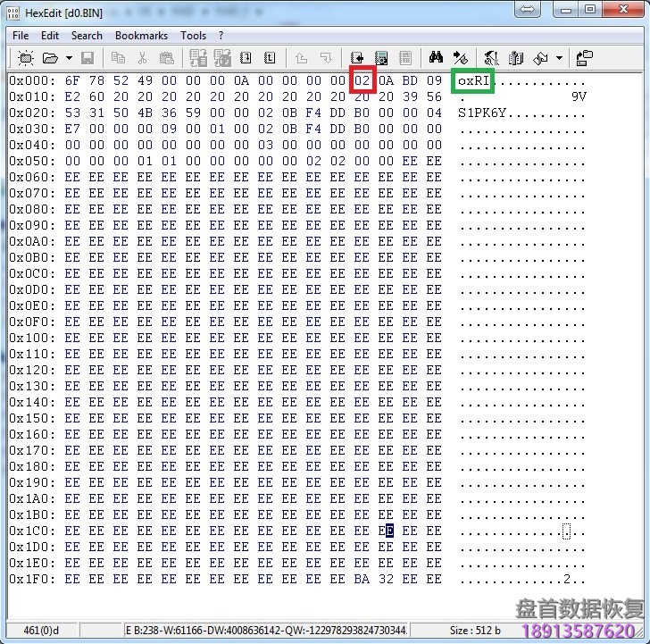The image size is (650, 644).
Task: Click the Cut scissors icon
Action: point(142,58)
